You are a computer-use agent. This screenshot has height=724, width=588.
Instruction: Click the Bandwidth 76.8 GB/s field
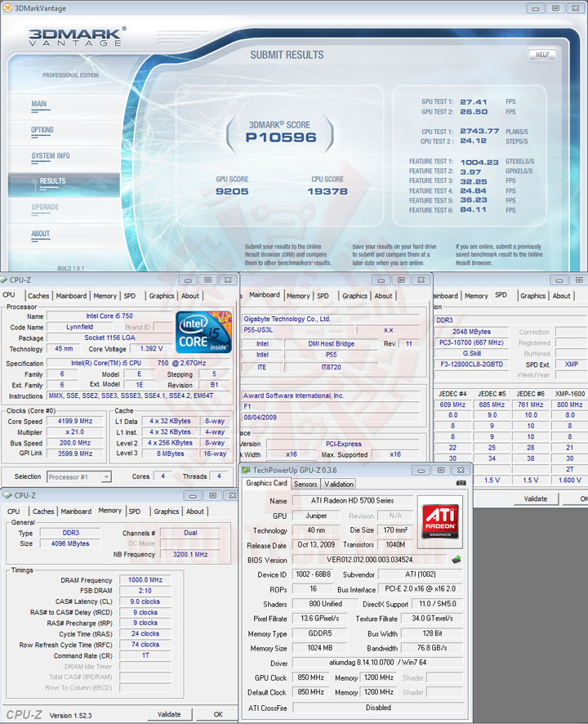point(432,648)
